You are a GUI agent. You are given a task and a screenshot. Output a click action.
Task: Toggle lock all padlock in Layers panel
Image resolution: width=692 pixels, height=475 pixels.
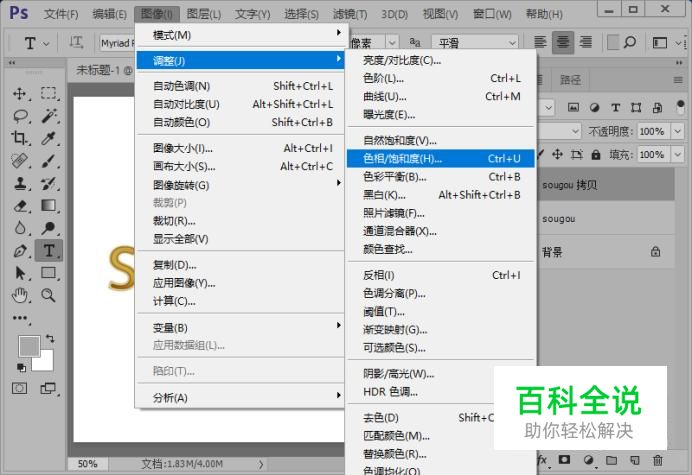(596, 155)
